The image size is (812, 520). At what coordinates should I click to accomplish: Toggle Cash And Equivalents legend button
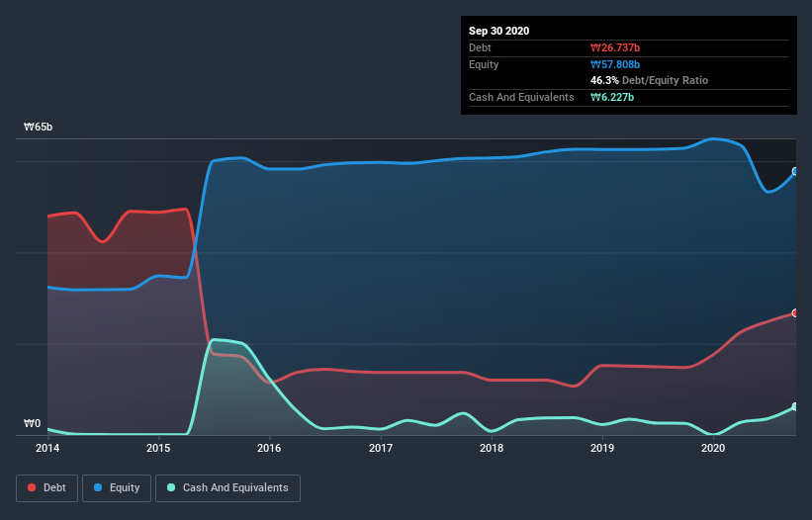pyautogui.click(x=227, y=488)
